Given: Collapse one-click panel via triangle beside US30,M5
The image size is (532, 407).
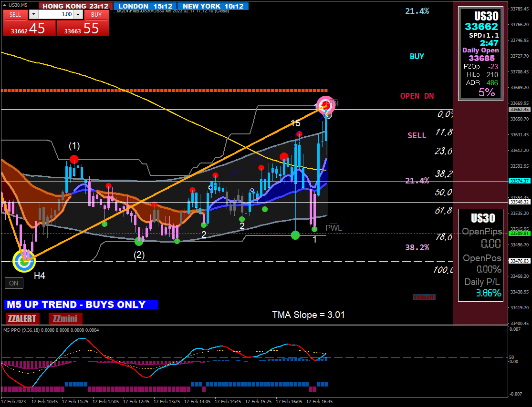Looking at the screenshot, I should pyautogui.click(x=4, y=5).
